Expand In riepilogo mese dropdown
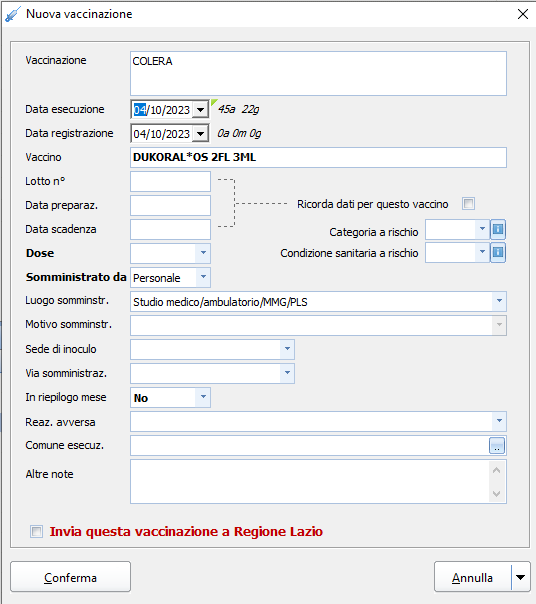 pos(203,397)
